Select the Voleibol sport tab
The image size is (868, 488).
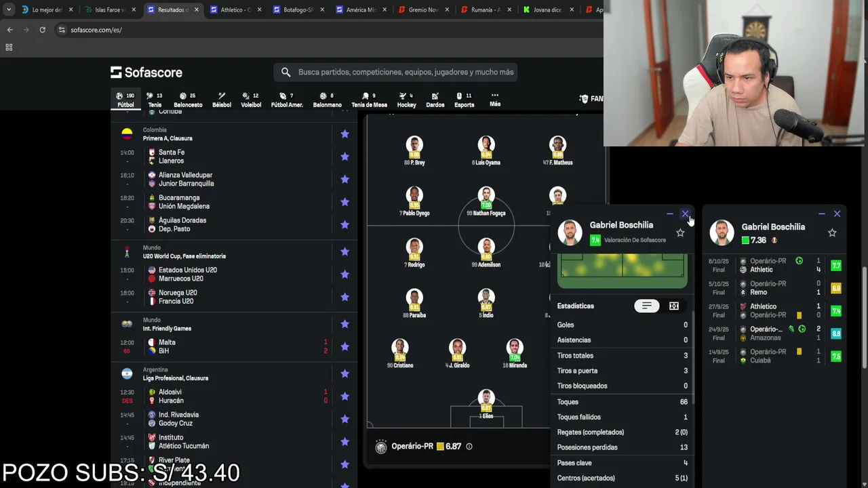pyautogui.click(x=251, y=100)
